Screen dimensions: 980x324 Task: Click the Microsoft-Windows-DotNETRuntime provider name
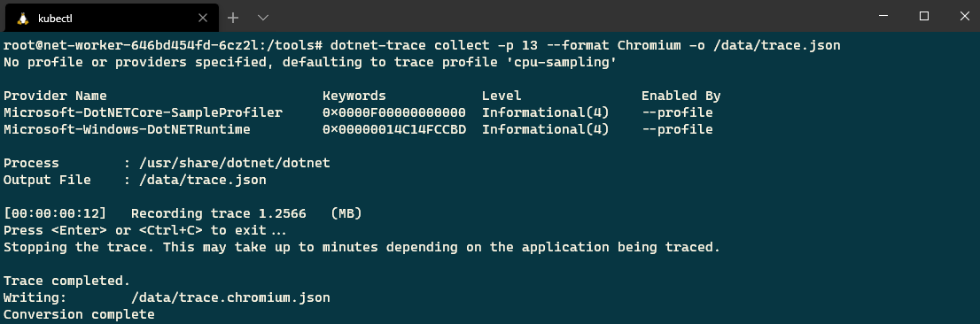[127, 130]
